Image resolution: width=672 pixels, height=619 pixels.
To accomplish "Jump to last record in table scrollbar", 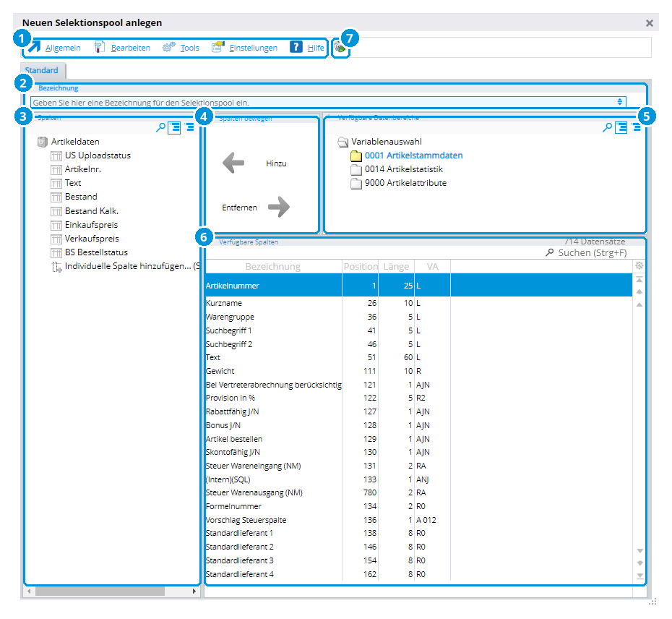I will coord(640,576).
